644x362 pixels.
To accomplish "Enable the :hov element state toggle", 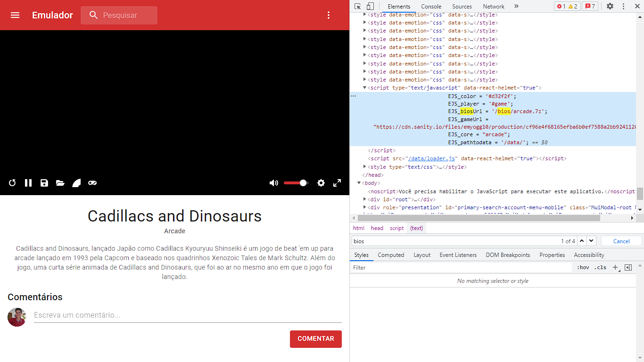I will click(583, 267).
